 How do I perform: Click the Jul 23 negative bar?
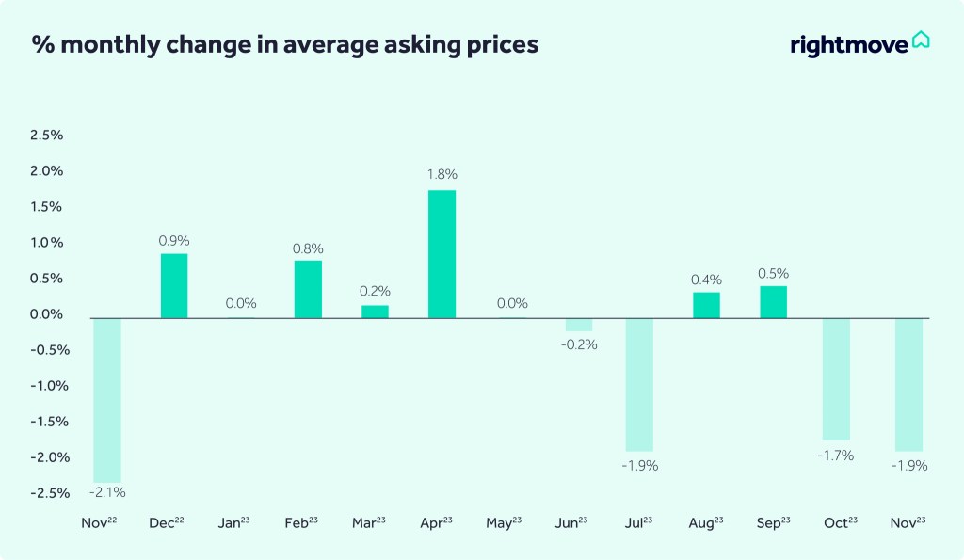(639, 385)
